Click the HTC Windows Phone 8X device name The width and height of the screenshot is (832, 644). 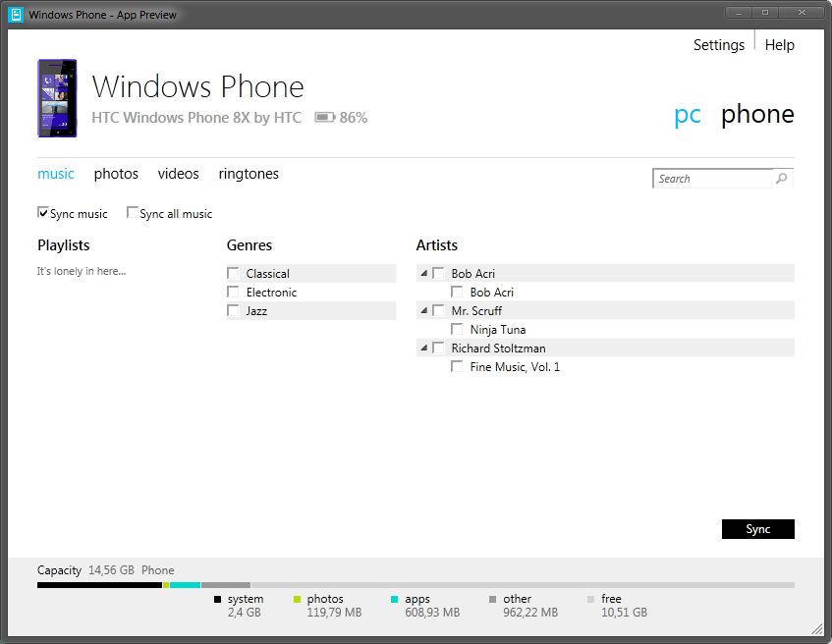click(x=196, y=118)
